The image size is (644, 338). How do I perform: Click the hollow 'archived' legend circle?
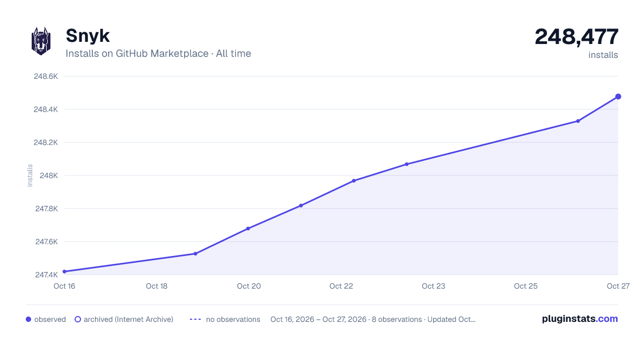78,319
